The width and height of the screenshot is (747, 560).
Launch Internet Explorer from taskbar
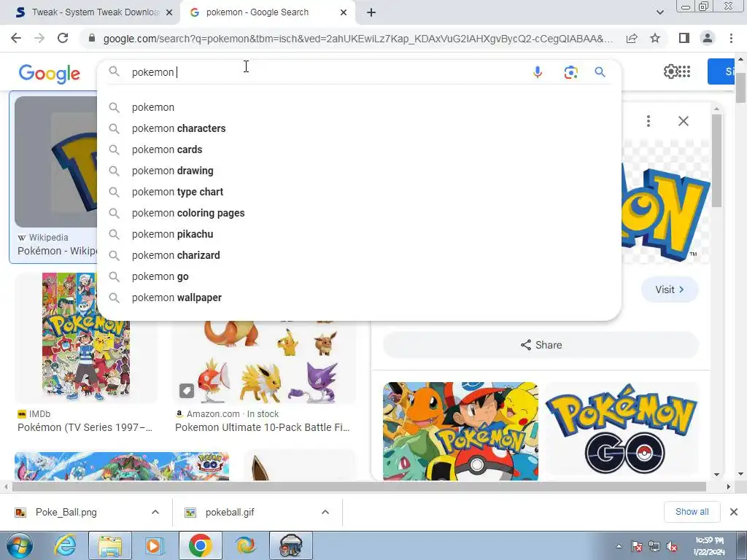(65, 545)
